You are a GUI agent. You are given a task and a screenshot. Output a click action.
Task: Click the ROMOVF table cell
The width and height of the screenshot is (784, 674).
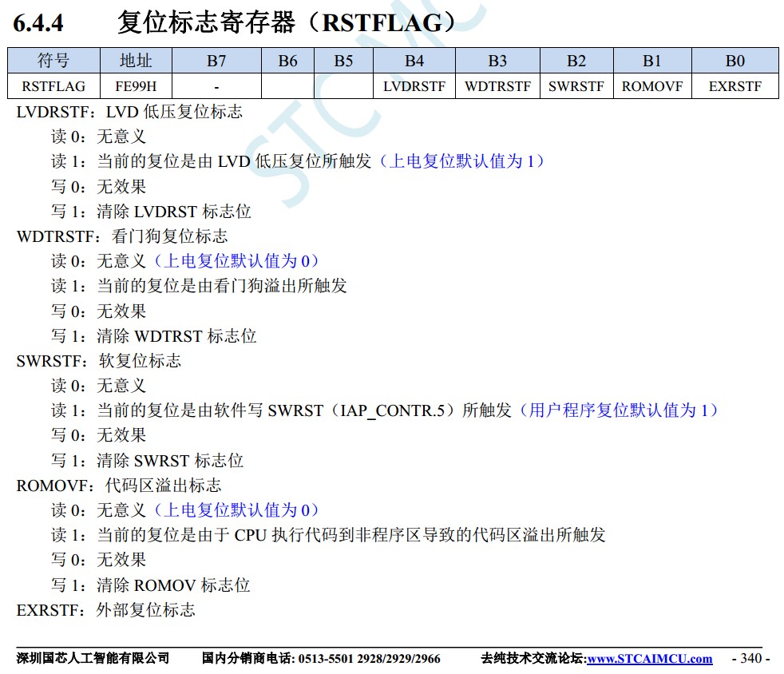(652, 86)
